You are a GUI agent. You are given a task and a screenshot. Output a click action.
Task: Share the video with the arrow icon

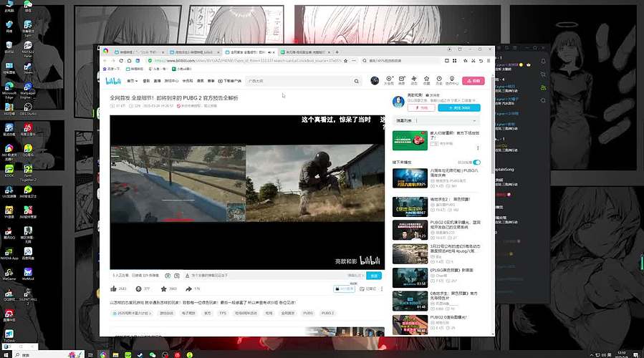(x=188, y=289)
